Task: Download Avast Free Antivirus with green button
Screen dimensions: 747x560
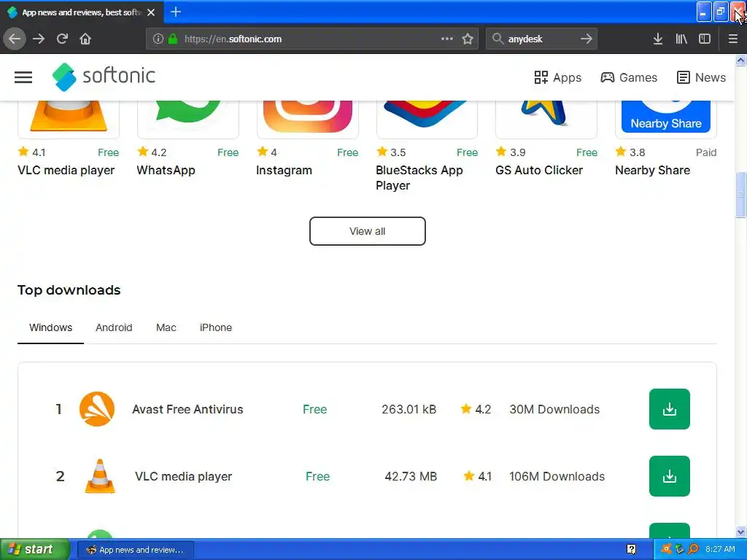Action: 670,409
